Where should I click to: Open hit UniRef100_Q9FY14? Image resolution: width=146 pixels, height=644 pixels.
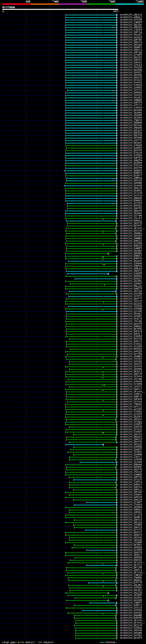(131, 32)
